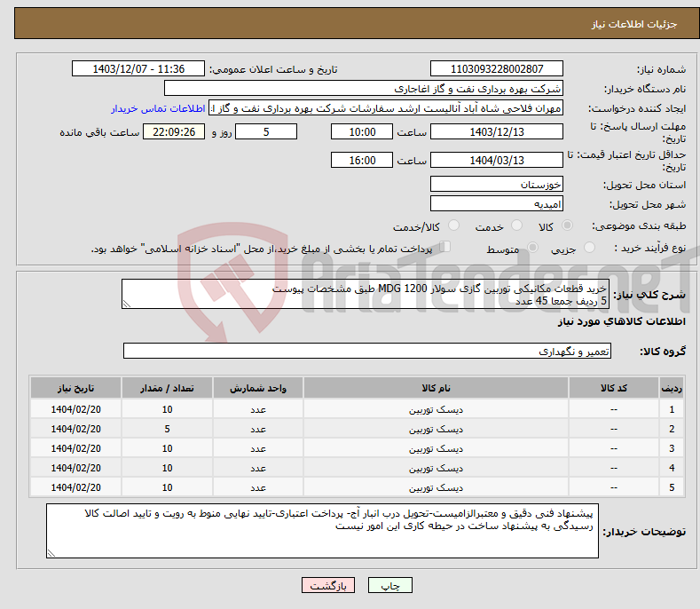Click price validity date 1404/03/13 field

(x=497, y=160)
